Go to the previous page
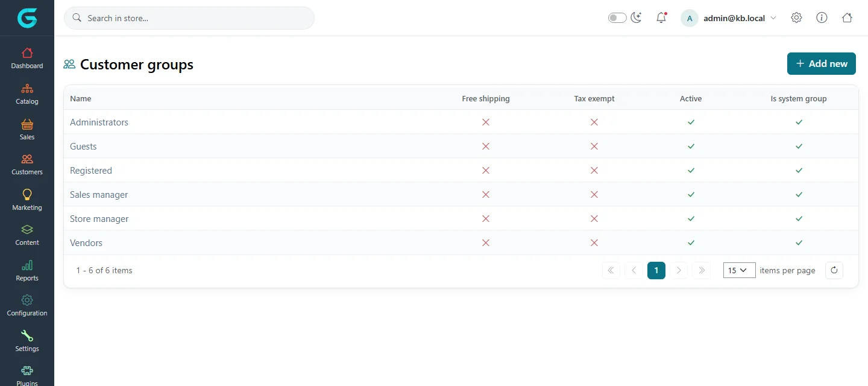868x386 pixels. click(x=634, y=270)
